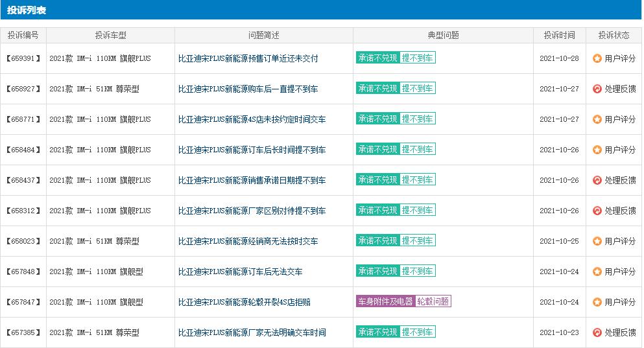The height and width of the screenshot is (348, 644).
Task: Click the date 2021-10-23
Action: (x=559, y=332)
